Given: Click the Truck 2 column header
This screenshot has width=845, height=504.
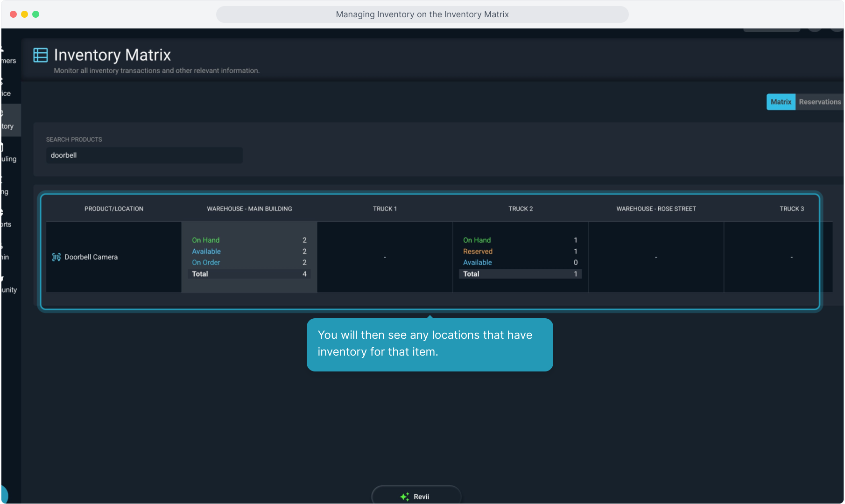Looking at the screenshot, I should click(x=520, y=209).
